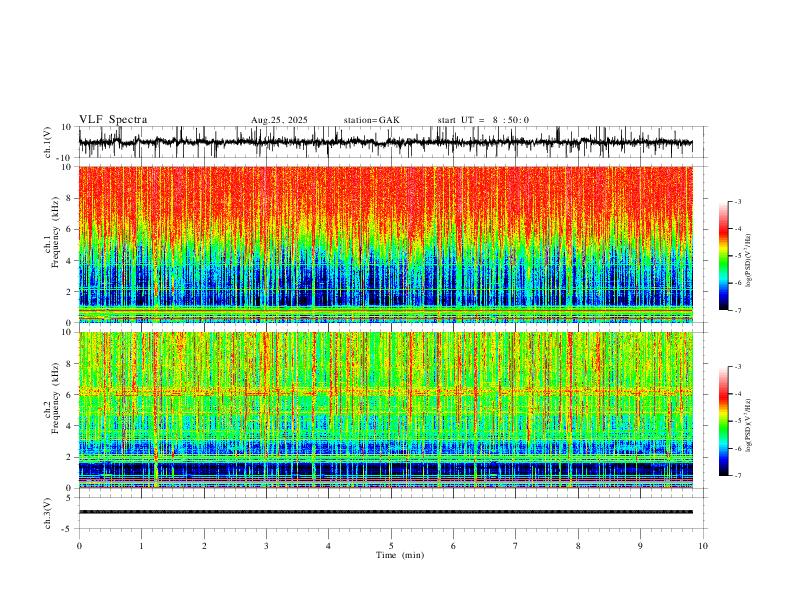Click the "-7" label on ch.1 color bar

pos(738,311)
